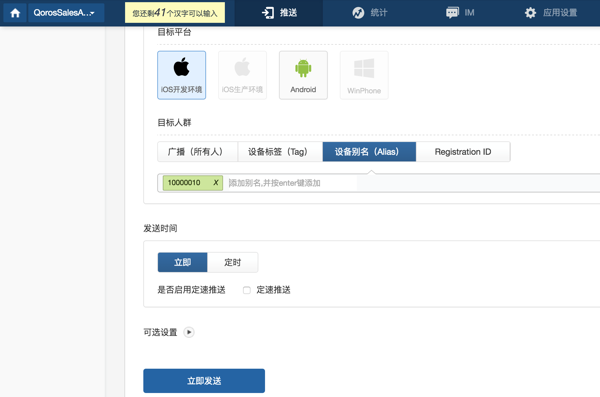Click the 立即发送 send now button

204,381
